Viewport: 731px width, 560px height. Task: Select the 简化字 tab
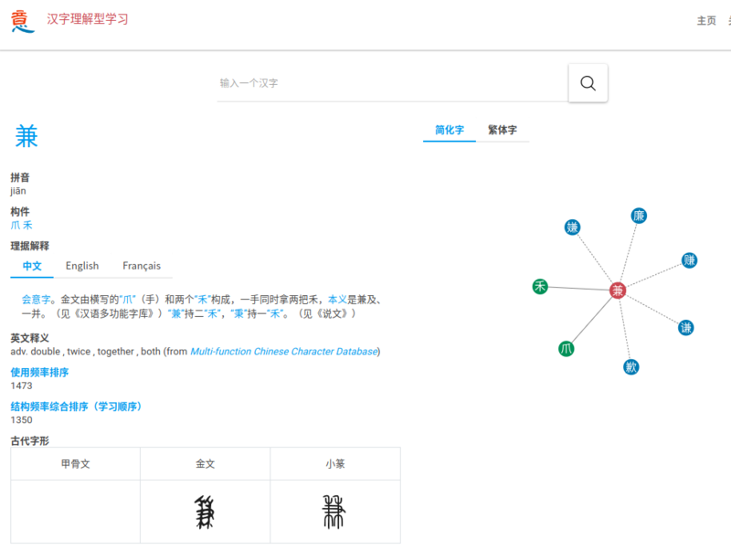point(449,131)
